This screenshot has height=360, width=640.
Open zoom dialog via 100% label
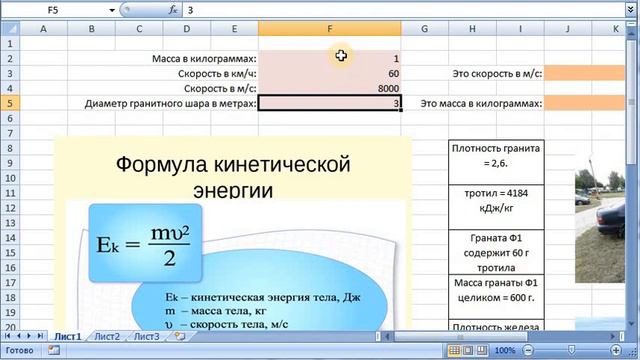(505, 350)
